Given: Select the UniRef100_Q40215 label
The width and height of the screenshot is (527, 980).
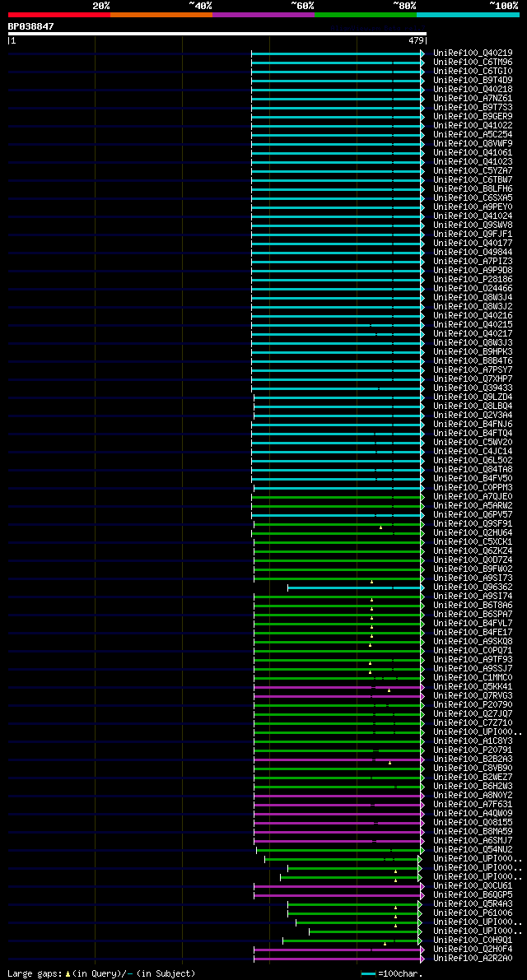Looking at the screenshot, I should pyautogui.click(x=473, y=325).
